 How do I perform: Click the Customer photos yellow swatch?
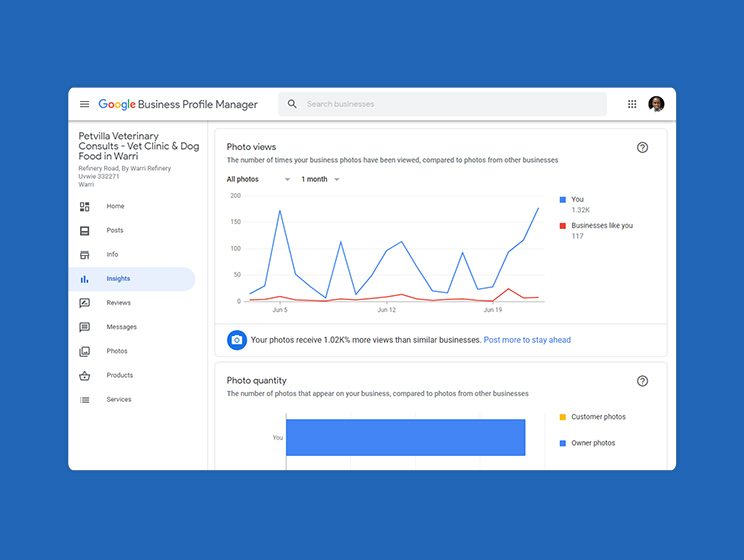[563, 417]
